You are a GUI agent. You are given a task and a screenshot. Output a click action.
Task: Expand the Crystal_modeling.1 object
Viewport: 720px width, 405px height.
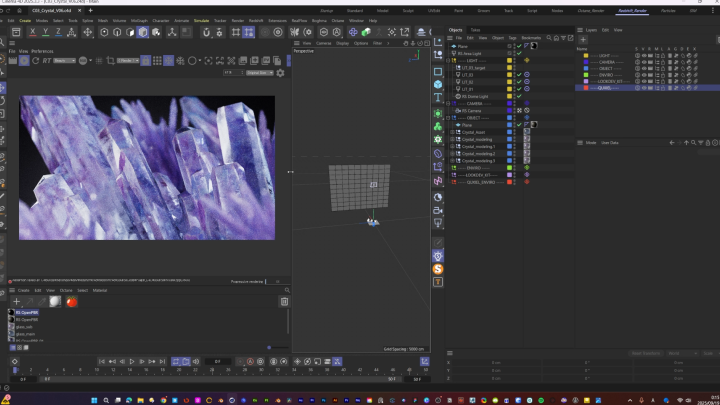(452, 146)
